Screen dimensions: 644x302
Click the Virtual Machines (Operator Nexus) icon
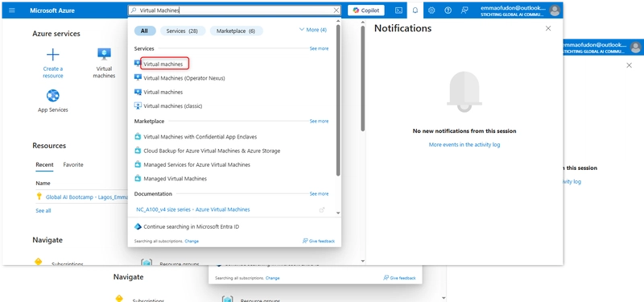138,77
